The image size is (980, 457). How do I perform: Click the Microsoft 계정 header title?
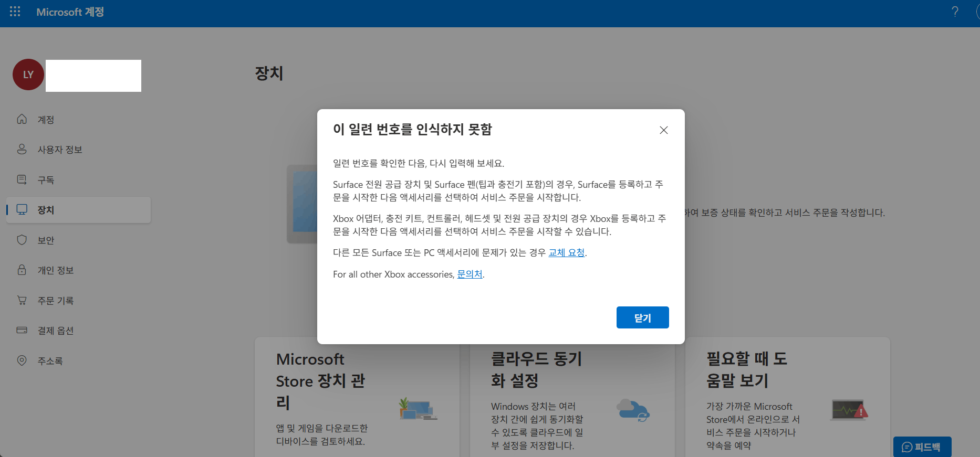70,12
